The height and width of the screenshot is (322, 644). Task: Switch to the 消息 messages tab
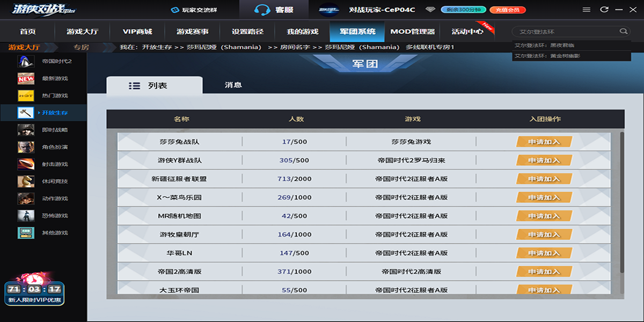233,85
